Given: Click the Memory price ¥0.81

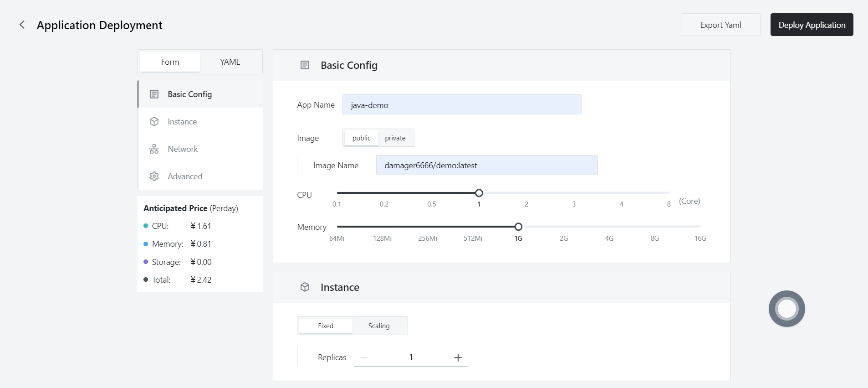Looking at the screenshot, I should [201, 244].
